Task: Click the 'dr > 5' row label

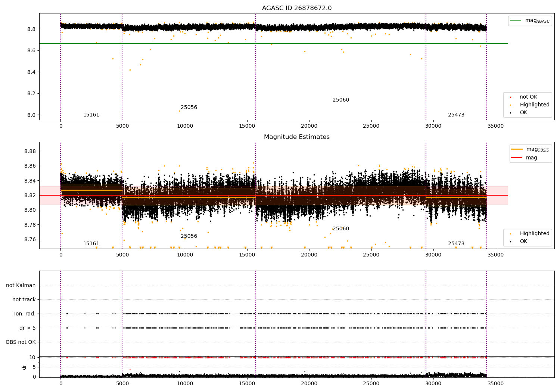Action: click(28, 328)
